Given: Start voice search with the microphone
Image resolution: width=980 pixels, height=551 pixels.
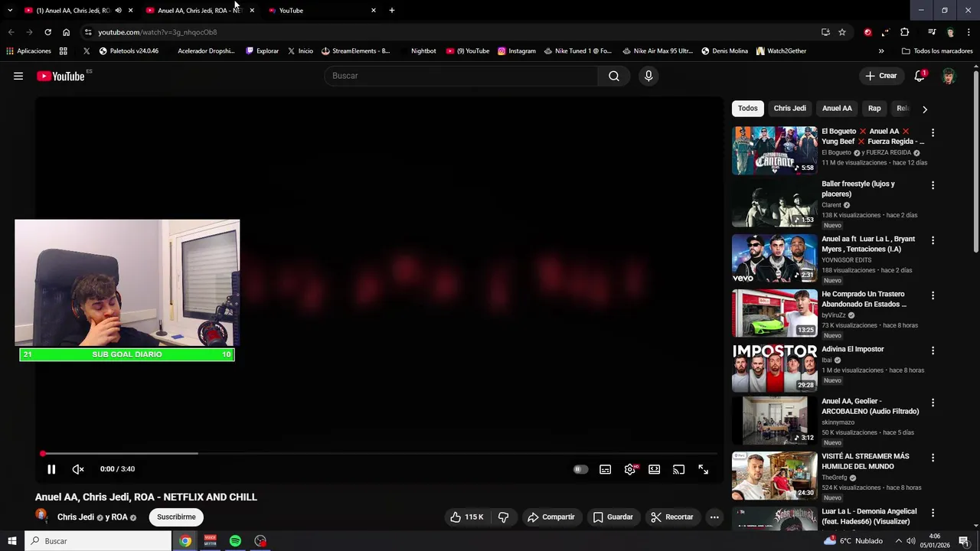Looking at the screenshot, I should [648, 76].
